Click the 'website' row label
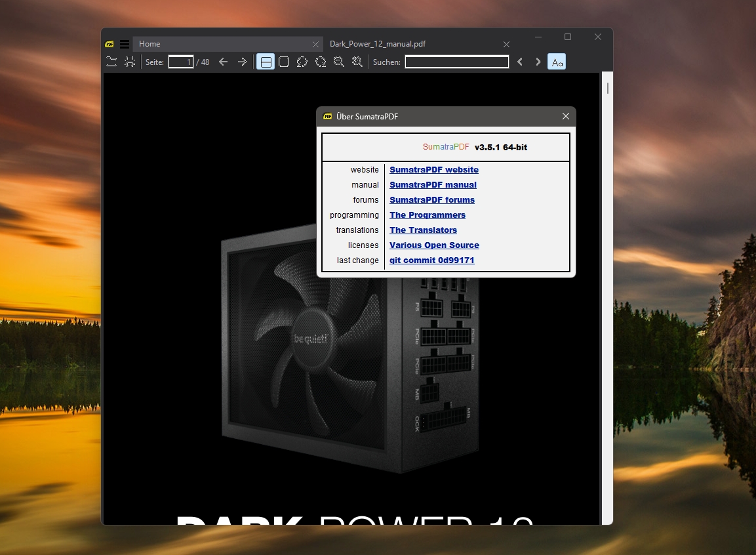 click(x=365, y=170)
